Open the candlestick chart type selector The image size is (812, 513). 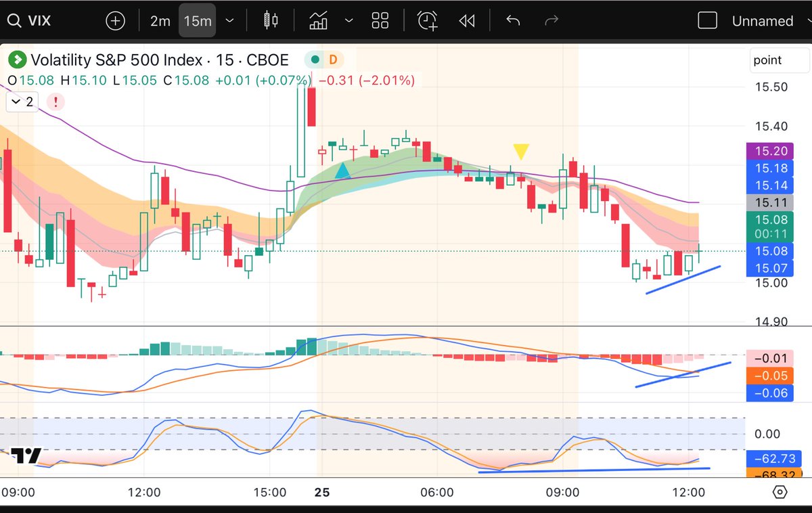271,21
